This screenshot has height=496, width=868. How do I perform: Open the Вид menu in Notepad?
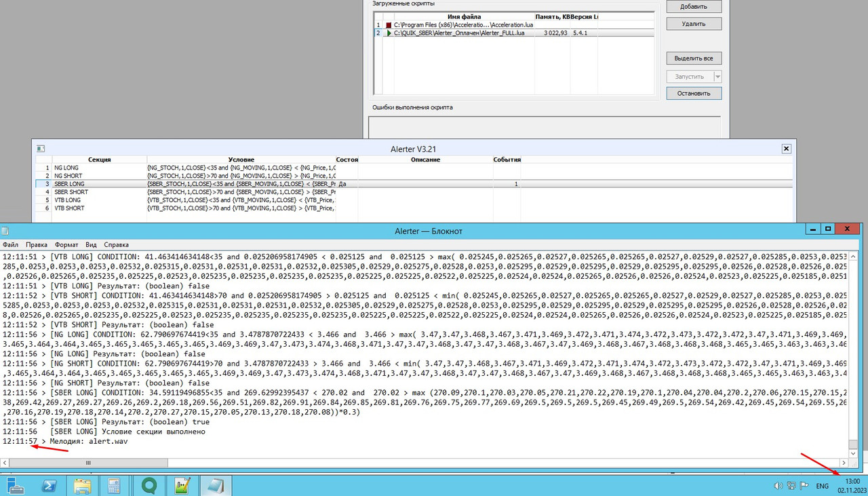91,244
